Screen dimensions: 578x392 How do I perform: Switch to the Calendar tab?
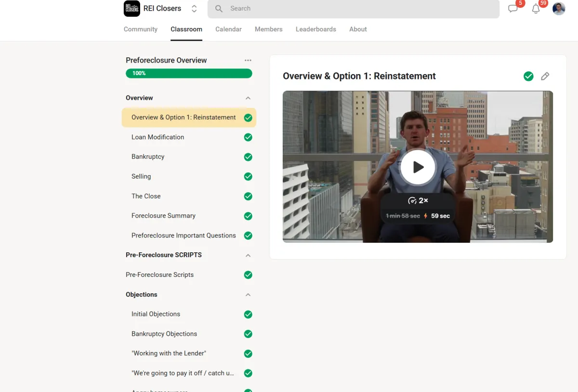click(x=228, y=29)
